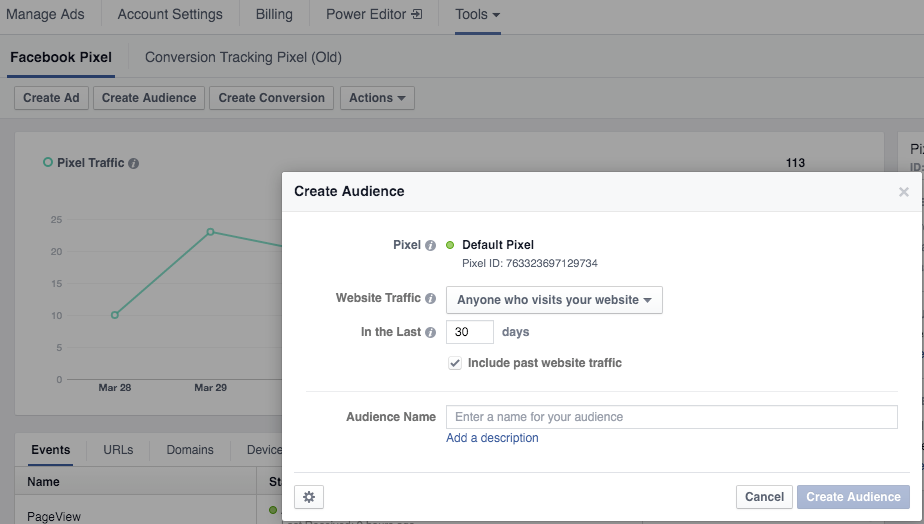
Task: Switch to the URLs tab
Action: pyautogui.click(x=118, y=450)
